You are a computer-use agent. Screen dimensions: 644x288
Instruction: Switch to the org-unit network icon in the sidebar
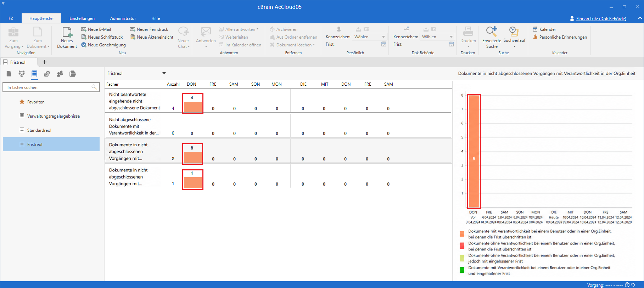[x=22, y=74]
